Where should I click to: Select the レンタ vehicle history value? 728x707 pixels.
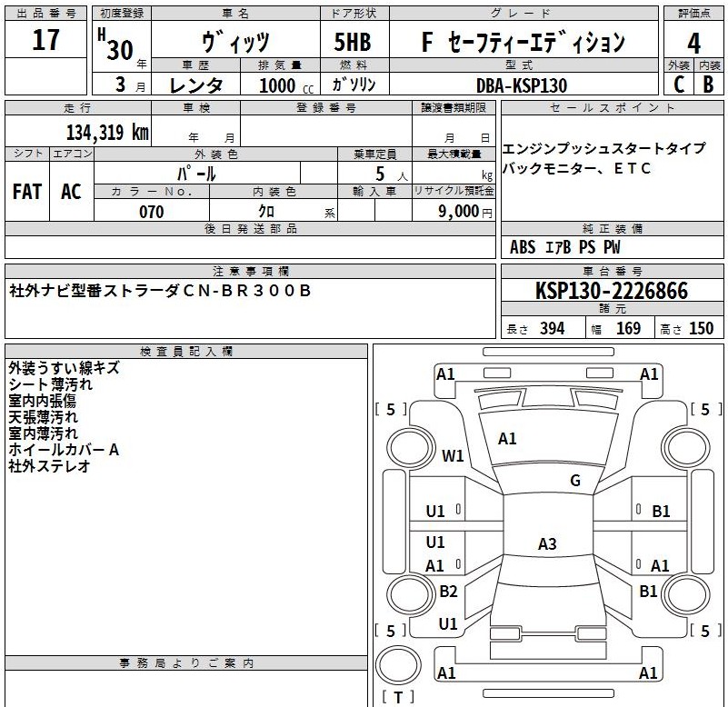tap(196, 85)
